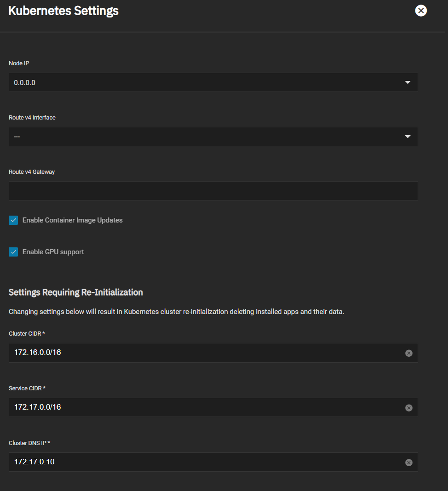This screenshot has width=448, height=491.
Task: Click the Node IP label
Action: 19,63
